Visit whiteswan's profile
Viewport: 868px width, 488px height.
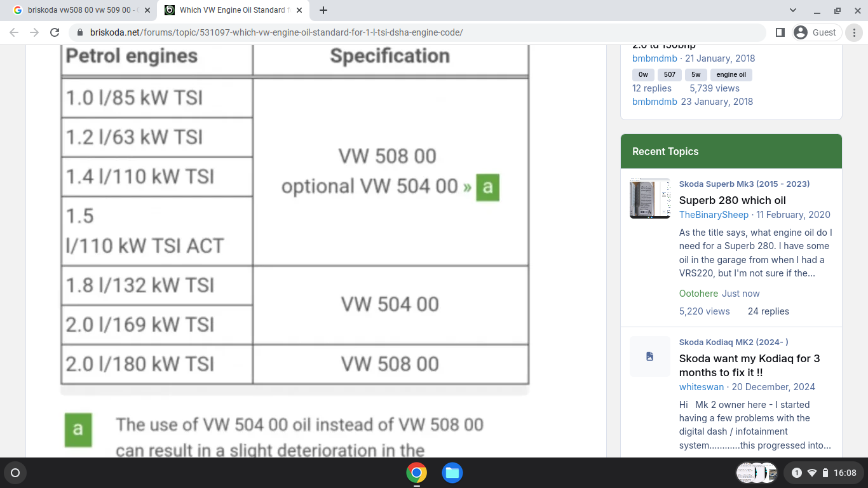pos(702,387)
